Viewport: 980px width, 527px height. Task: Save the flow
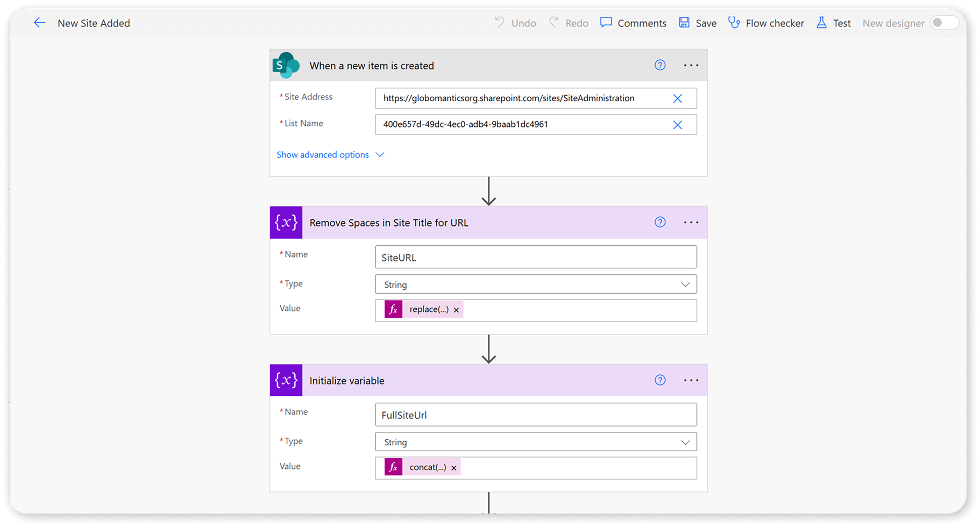click(698, 23)
